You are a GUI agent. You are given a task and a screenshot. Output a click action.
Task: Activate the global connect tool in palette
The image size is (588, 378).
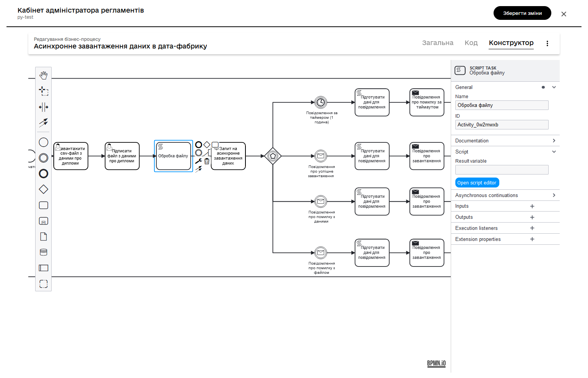click(44, 123)
